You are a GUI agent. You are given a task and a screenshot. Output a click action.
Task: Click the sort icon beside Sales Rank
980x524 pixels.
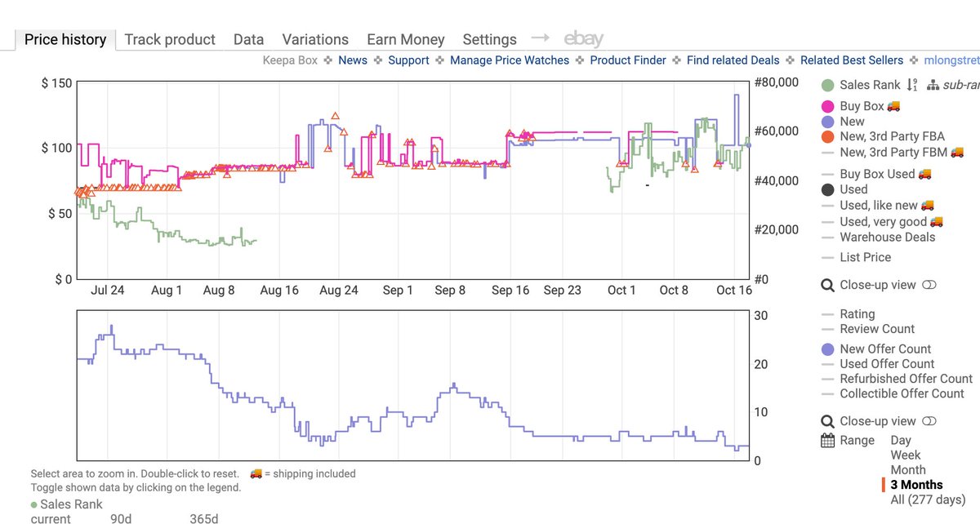[x=912, y=85]
